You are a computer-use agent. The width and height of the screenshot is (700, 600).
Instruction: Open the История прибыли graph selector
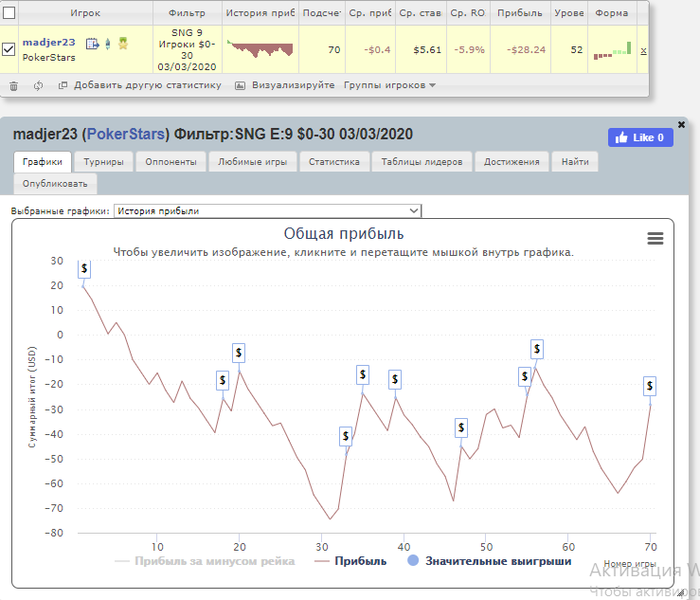coord(268,211)
